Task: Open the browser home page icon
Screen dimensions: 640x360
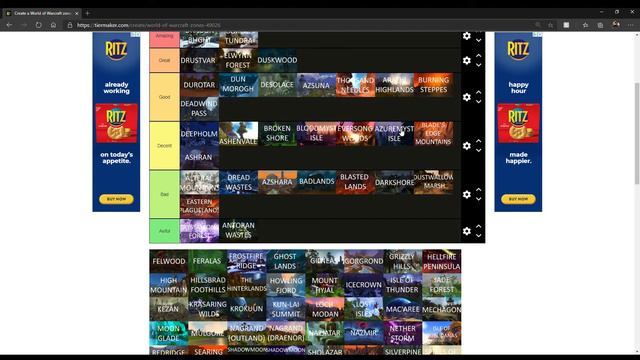Action: point(53,25)
